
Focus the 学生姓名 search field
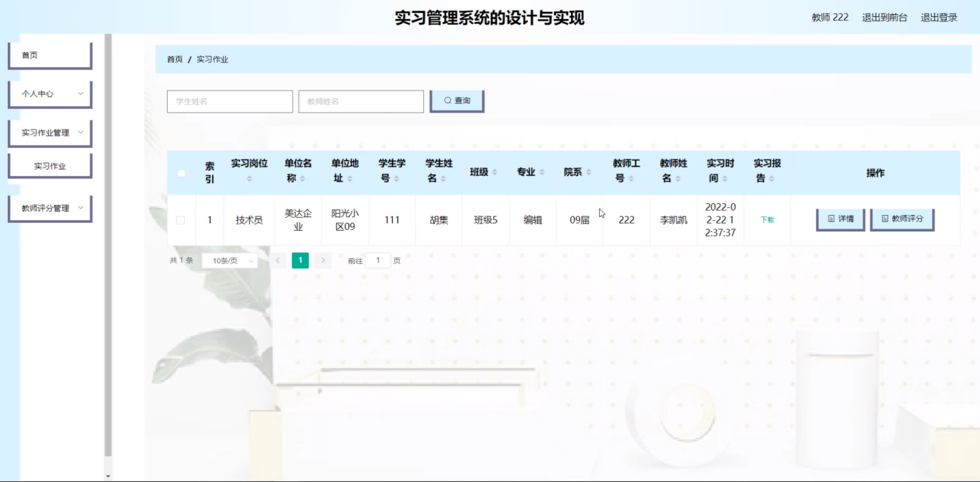pos(230,101)
